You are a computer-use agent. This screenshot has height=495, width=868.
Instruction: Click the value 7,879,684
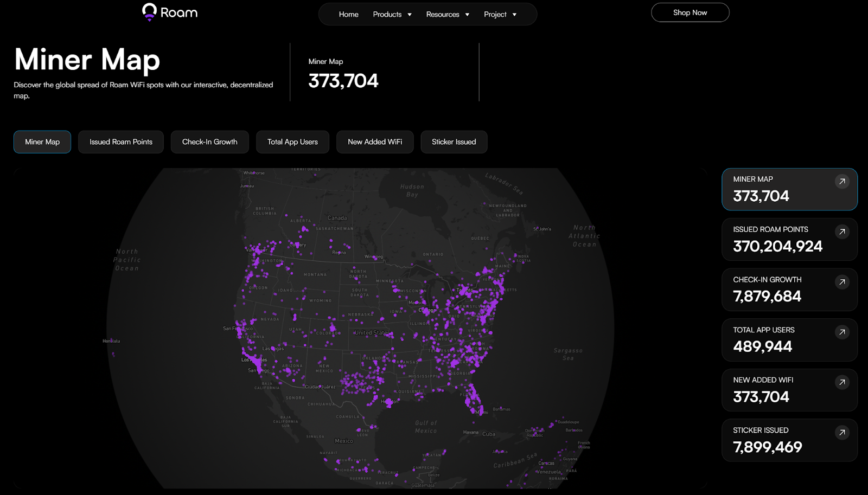click(767, 297)
